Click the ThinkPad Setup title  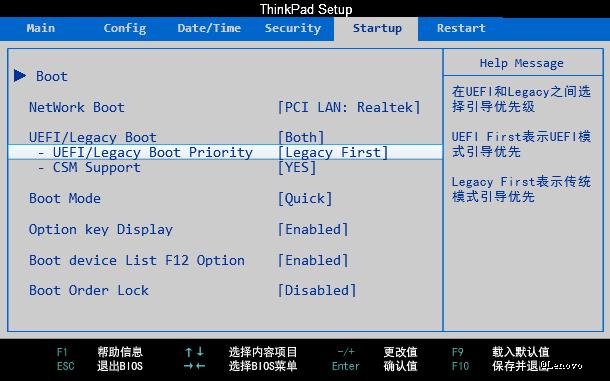coord(306,9)
